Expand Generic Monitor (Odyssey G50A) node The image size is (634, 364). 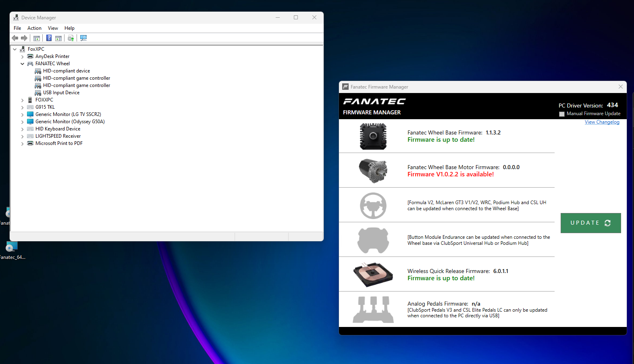pyautogui.click(x=23, y=122)
